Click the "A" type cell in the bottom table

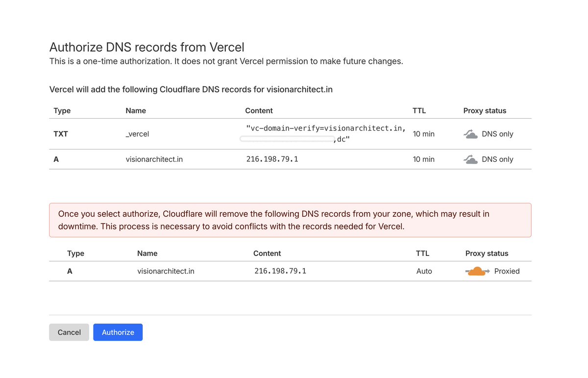pos(70,271)
